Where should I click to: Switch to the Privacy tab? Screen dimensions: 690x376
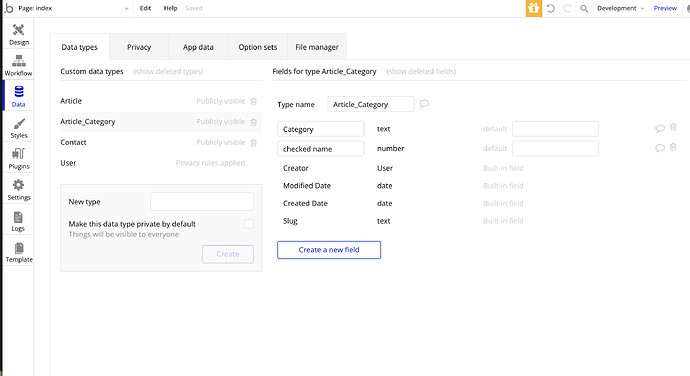(x=139, y=47)
